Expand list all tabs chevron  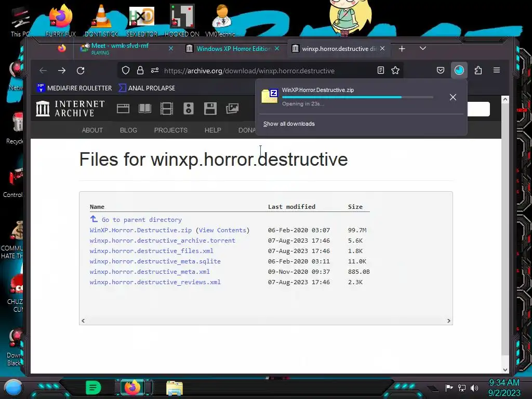click(x=423, y=48)
